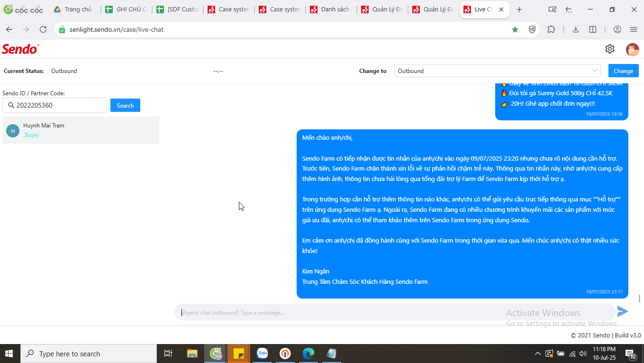Show hidden system tray icons
The height and width of the screenshot is (363, 644).
pos(537,354)
